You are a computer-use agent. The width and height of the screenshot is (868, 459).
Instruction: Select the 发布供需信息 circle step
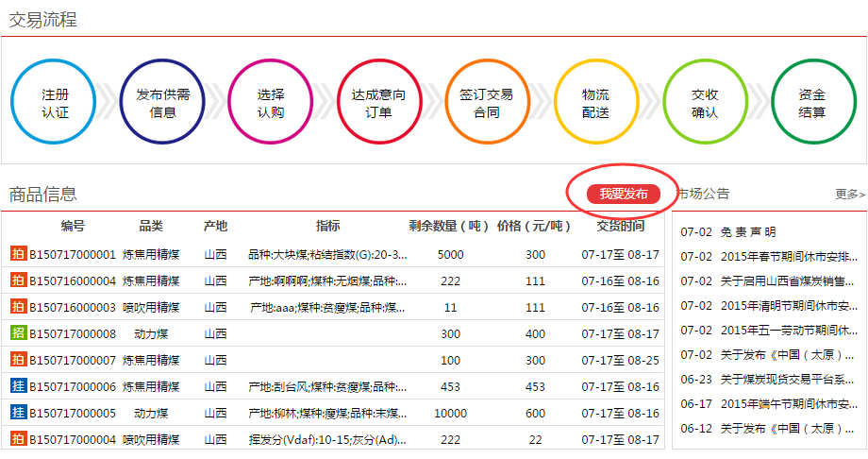pyautogui.click(x=163, y=102)
